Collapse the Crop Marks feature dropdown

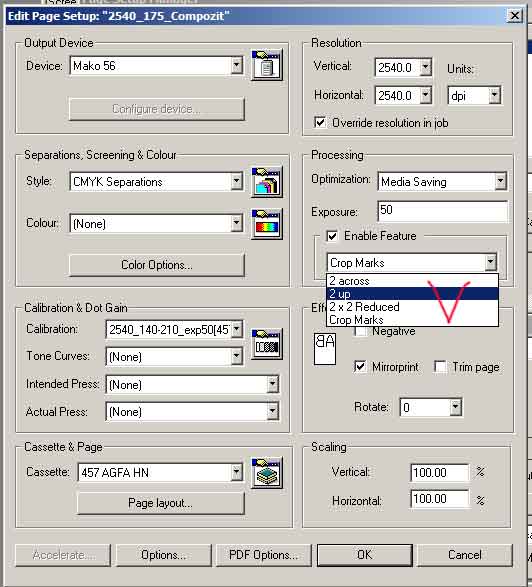(x=490, y=262)
